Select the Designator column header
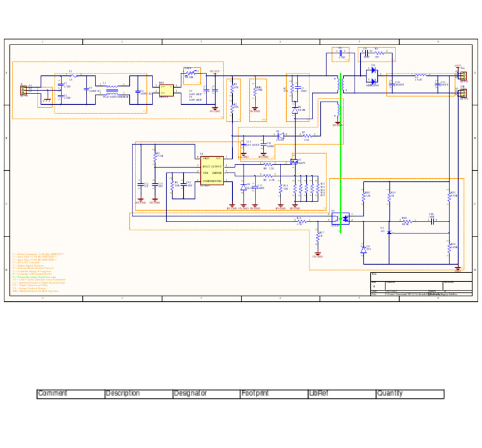 click(x=206, y=394)
